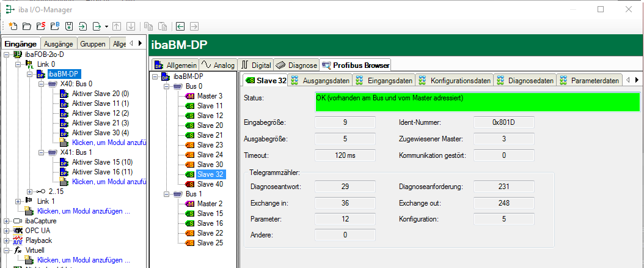This screenshot has height=268, width=644.
Task: Click the OPC UA module icon
Action: 18,231
